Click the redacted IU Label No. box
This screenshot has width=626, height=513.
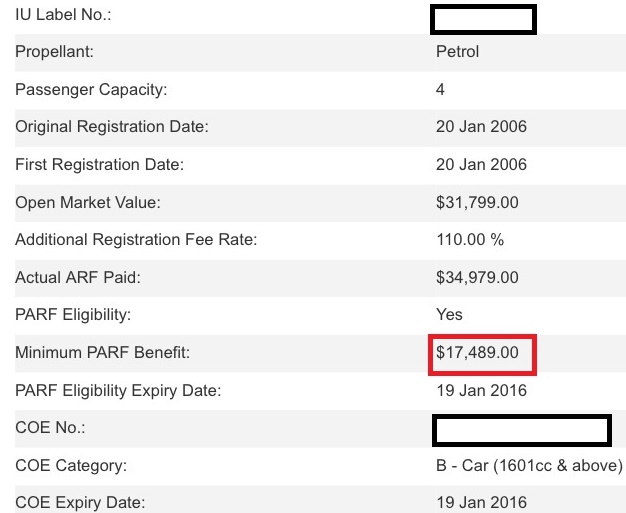(483, 20)
